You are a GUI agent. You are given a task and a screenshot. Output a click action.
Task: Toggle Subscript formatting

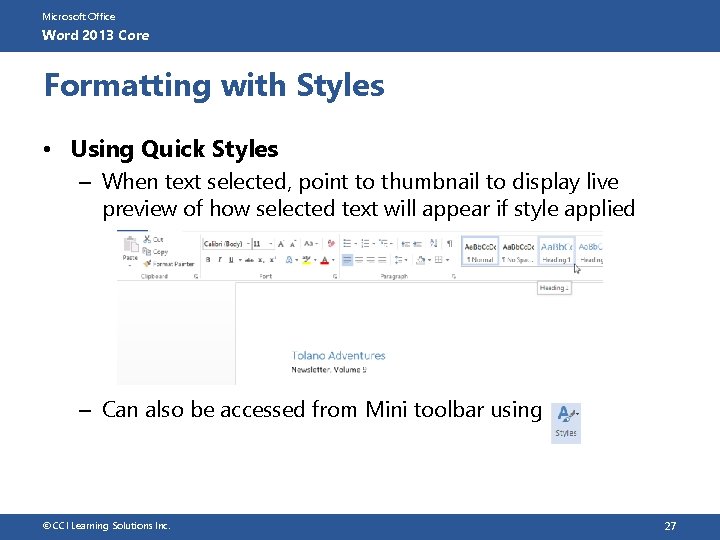(x=261, y=260)
